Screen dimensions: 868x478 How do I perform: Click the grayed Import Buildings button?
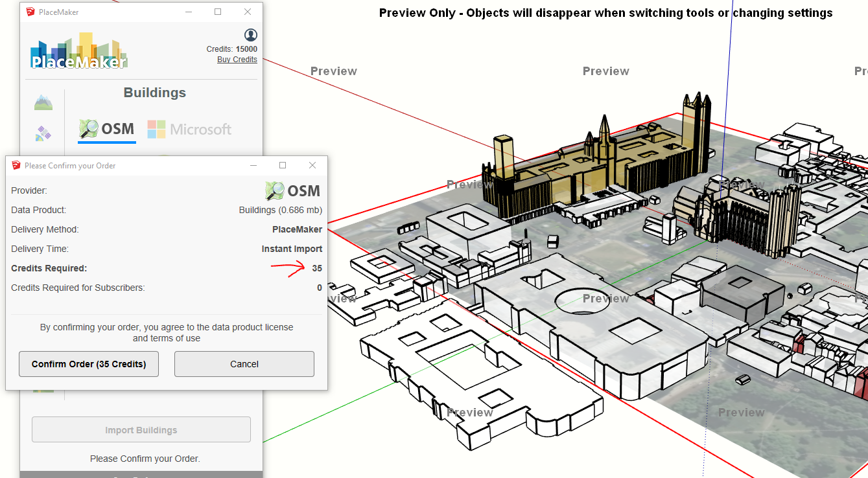point(141,430)
